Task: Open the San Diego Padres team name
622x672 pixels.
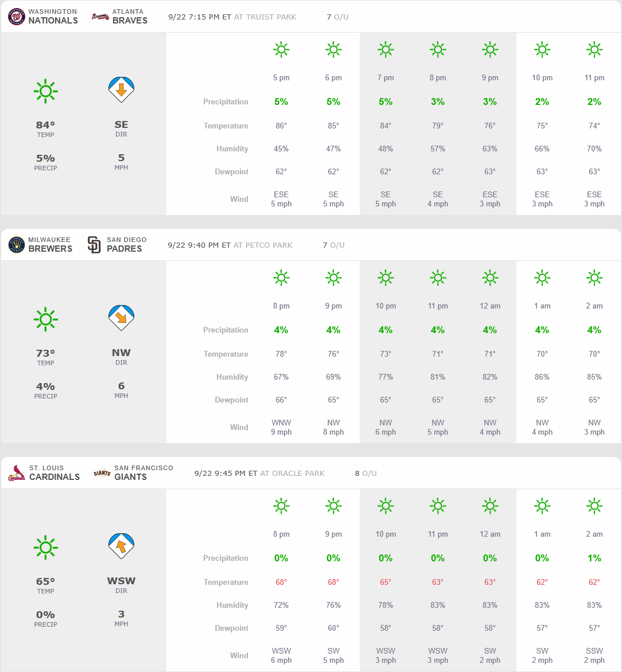Action: pyautogui.click(x=124, y=249)
